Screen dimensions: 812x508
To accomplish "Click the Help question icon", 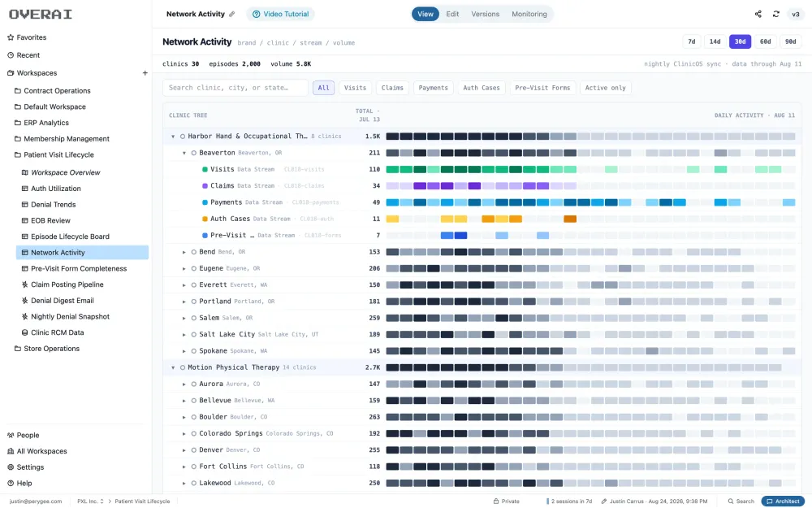I will pyautogui.click(x=11, y=484).
